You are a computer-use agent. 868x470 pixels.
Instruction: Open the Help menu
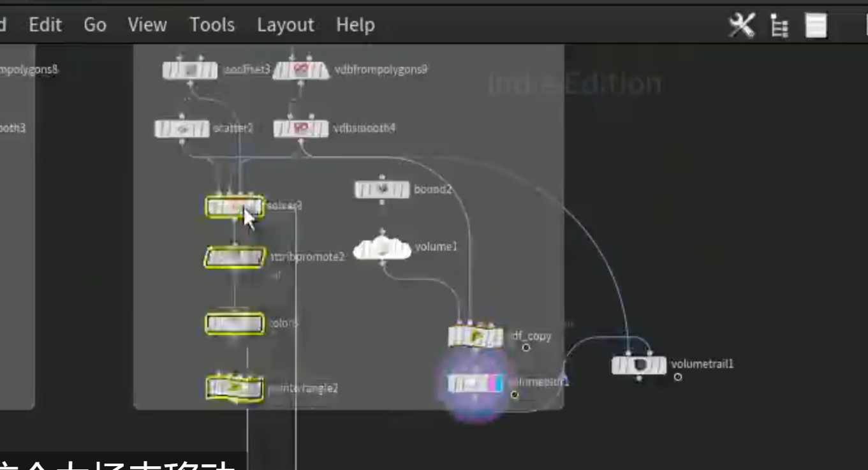coord(355,25)
